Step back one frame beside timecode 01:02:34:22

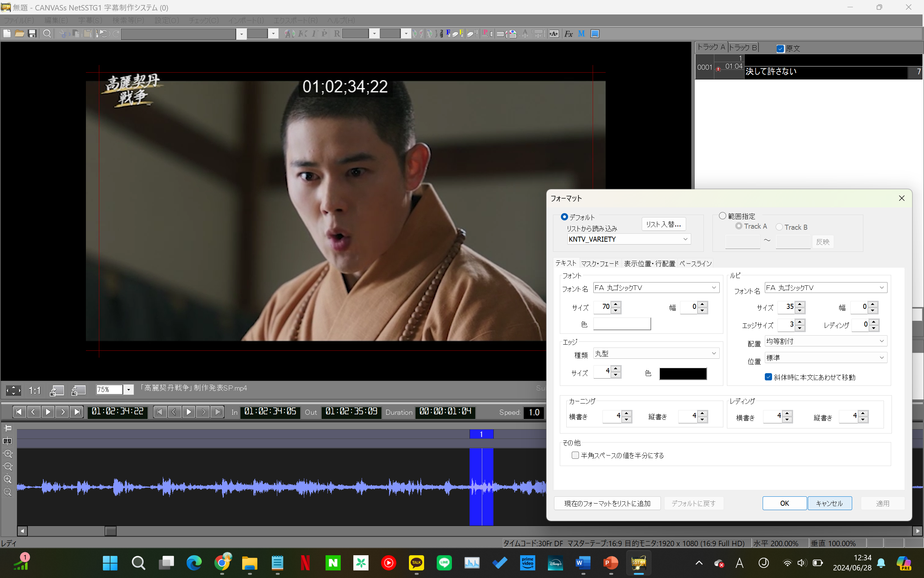tap(33, 412)
